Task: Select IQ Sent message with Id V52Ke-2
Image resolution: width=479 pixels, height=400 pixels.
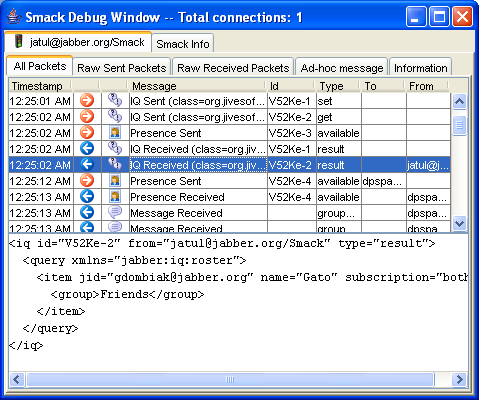Action: [198, 117]
